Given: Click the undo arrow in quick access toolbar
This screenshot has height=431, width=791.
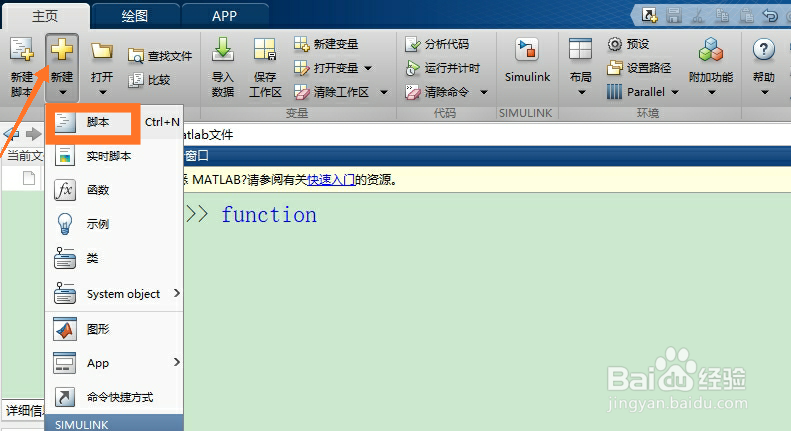Looking at the screenshot, I should click(x=770, y=16).
